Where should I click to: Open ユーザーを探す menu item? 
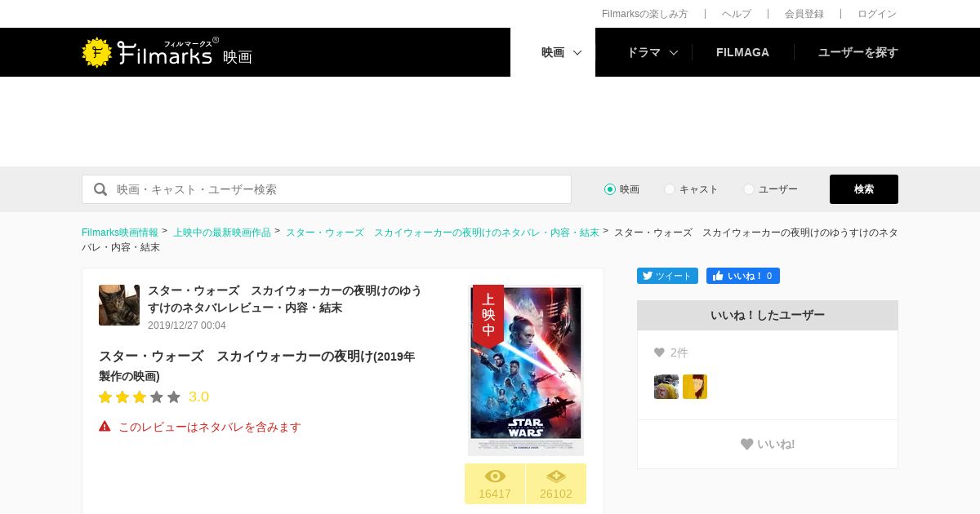[857, 52]
